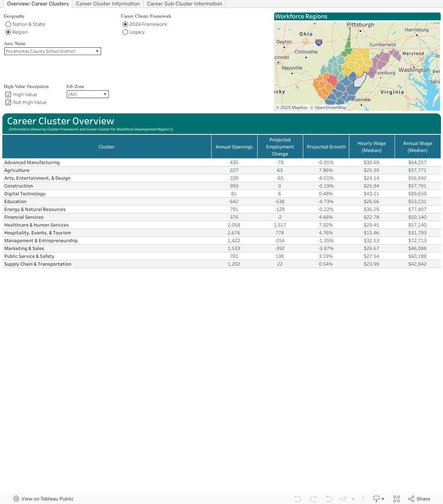Click the $77,407 annual wage value
Image resolution: width=443 pixels, height=504 pixels.
click(418, 209)
